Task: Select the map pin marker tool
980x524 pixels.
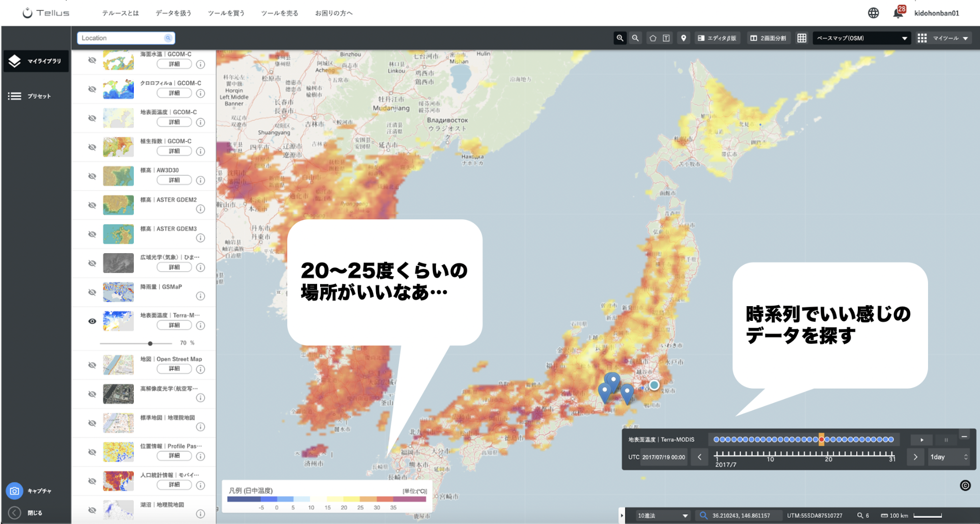Action: (683, 38)
